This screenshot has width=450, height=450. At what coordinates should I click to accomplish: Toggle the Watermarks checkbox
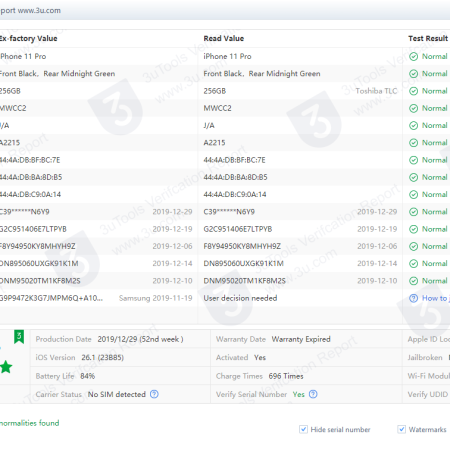[402, 429]
